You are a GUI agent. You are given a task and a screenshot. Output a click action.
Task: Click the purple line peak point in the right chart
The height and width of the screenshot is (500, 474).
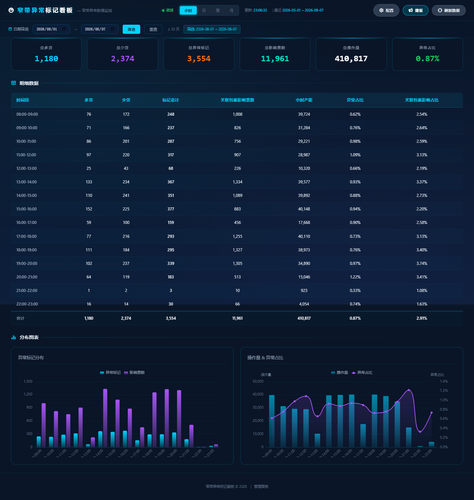pos(409,390)
